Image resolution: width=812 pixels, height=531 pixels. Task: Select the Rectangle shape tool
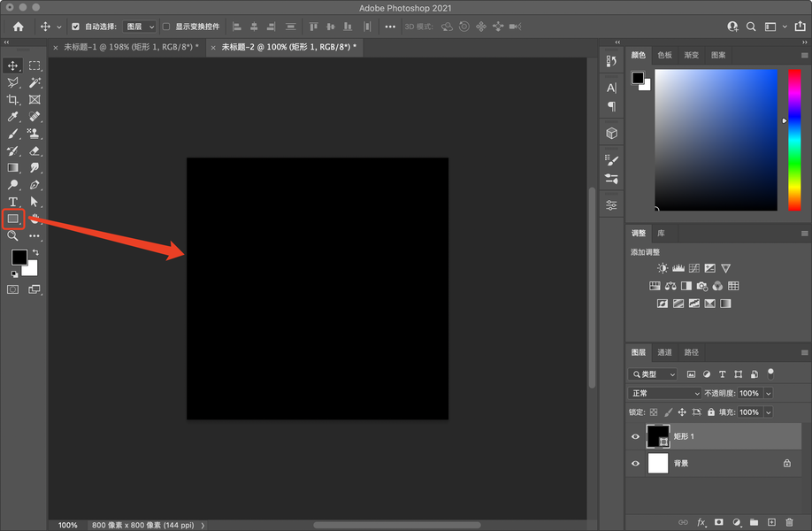coord(13,219)
